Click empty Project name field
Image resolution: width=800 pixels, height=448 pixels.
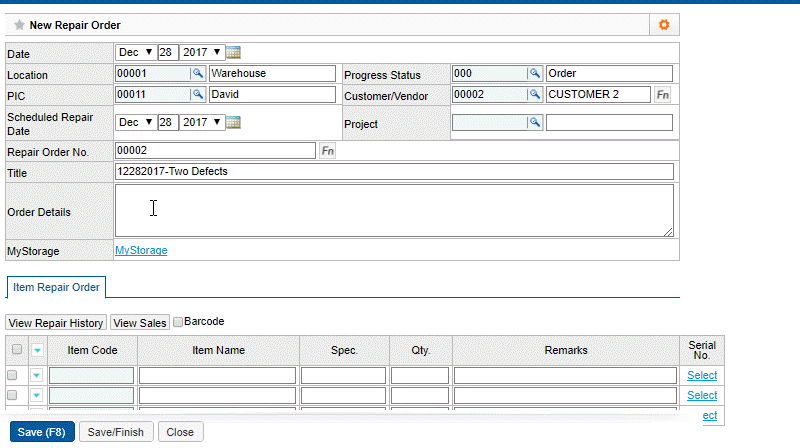[x=609, y=122]
